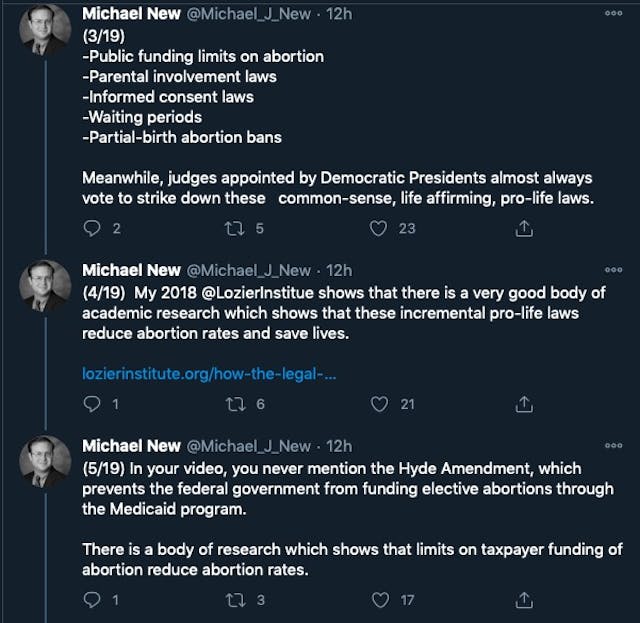Retweet the (4/19) LozierInstitute tweet
Viewport: 640px width, 623px height.
click(x=236, y=404)
